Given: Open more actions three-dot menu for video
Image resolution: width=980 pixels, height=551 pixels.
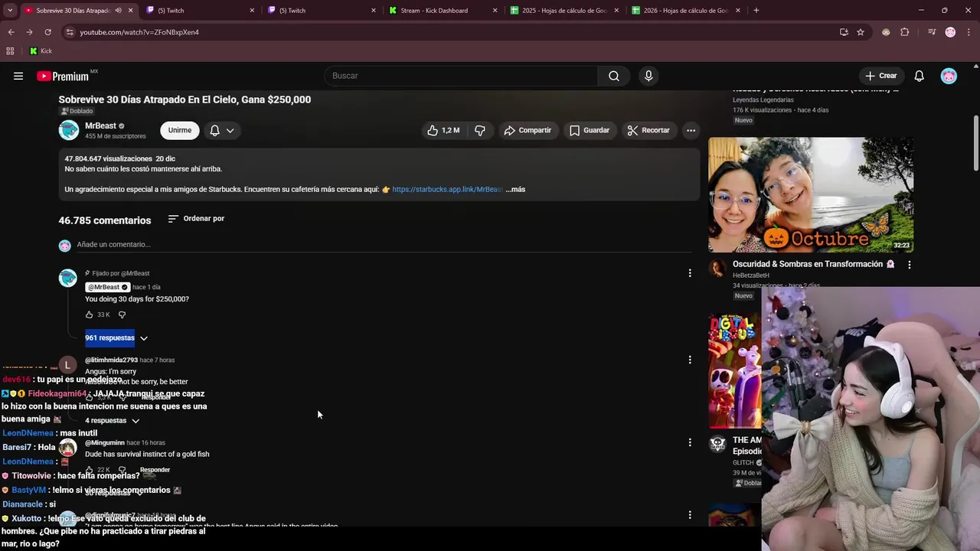Looking at the screenshot, I should point(691,130).
